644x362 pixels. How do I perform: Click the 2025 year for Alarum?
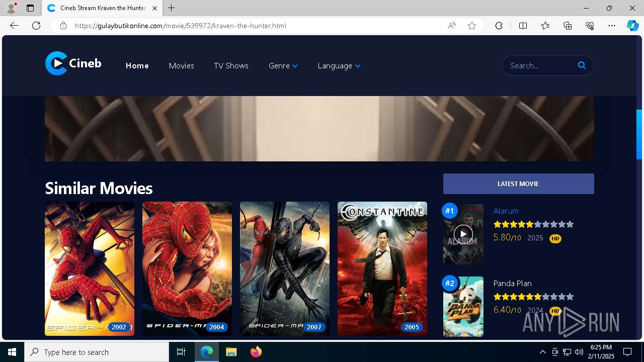click(535, 238)
